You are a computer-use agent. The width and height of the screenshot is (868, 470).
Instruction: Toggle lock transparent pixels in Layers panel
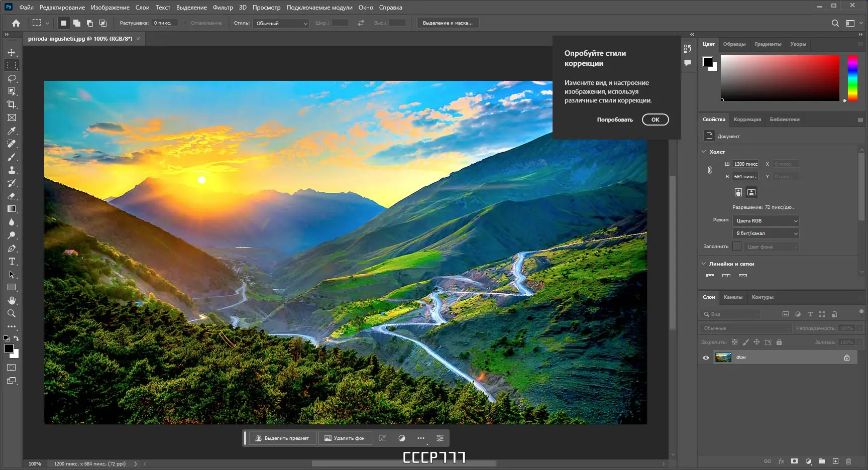[734, 342]
